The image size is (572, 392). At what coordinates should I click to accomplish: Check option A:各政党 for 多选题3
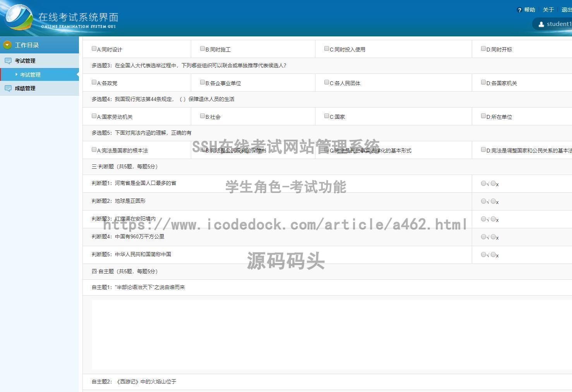pos(94,82)
